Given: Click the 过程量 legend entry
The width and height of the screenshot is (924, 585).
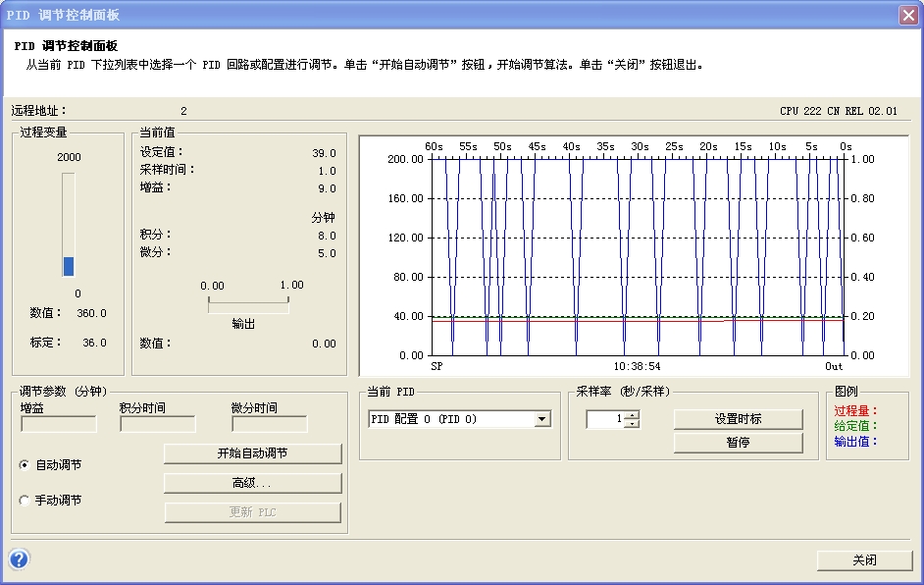Looking at the screenshot, I should pyautogui.click(x=855, y=411).
